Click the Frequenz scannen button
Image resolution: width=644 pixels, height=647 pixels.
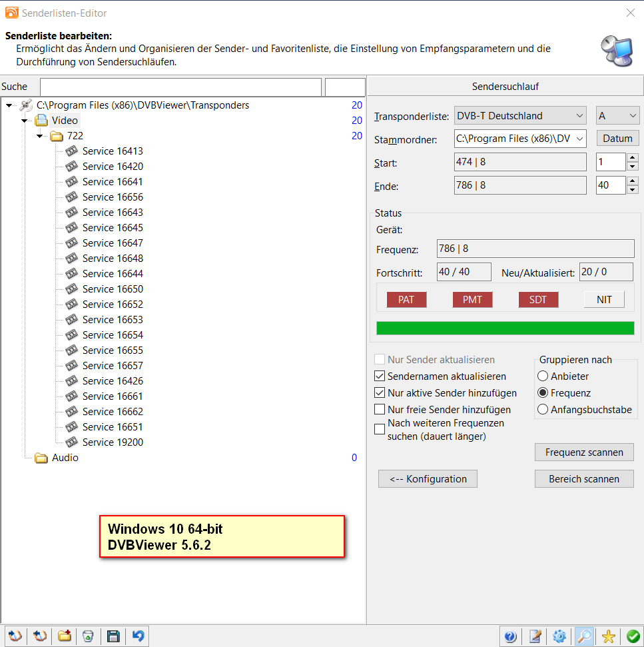(584, 452)
